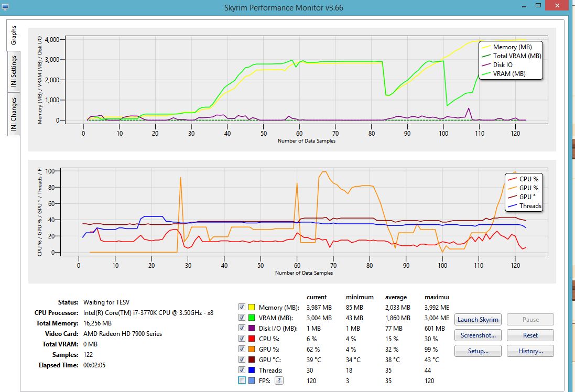
Task: Click the yellow Memory color swatch
Action: (x=252, y=307)
